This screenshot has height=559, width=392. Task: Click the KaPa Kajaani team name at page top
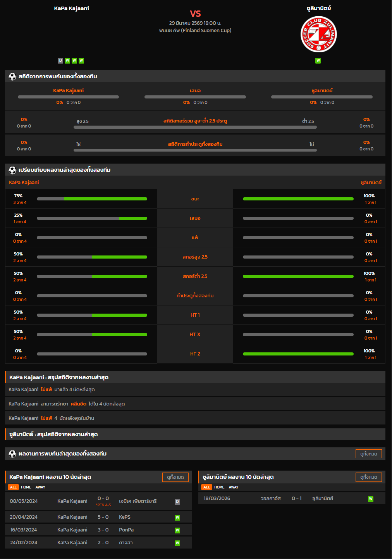pos(71,8)
